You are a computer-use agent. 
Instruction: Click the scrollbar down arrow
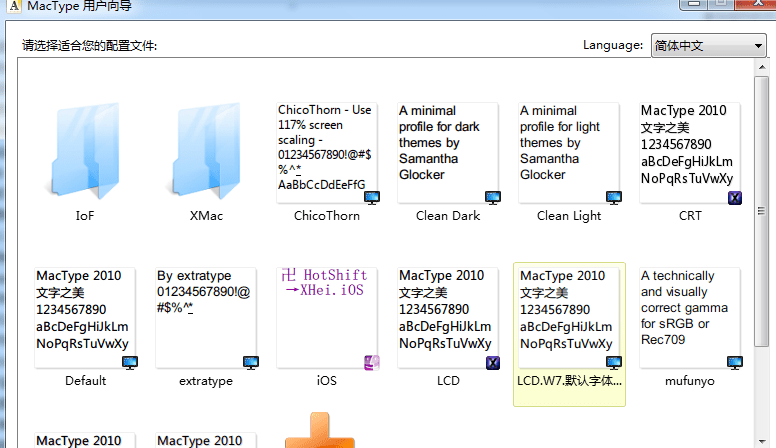762,441
